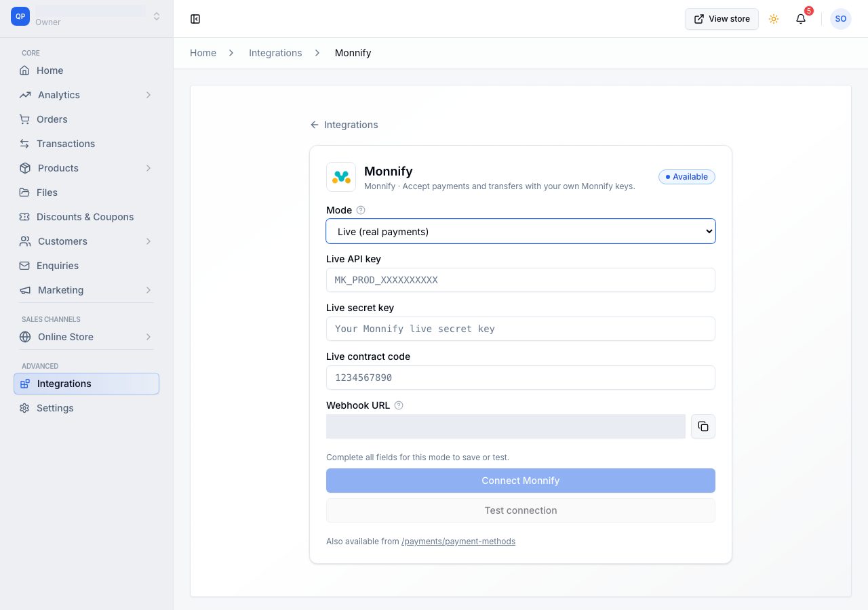Viewport: 868px width, 610px height.
Task: Go to the Home breadcrumb
Action: point(203,53)
